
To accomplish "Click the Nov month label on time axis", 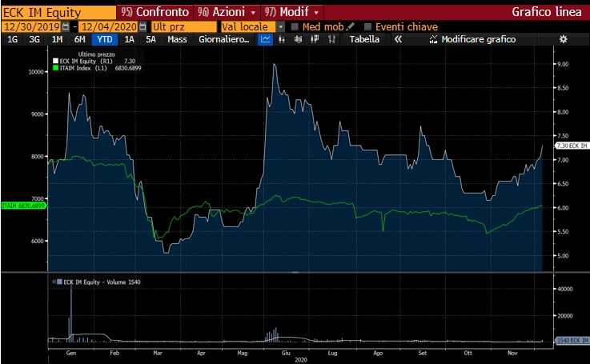I will 512,353.
